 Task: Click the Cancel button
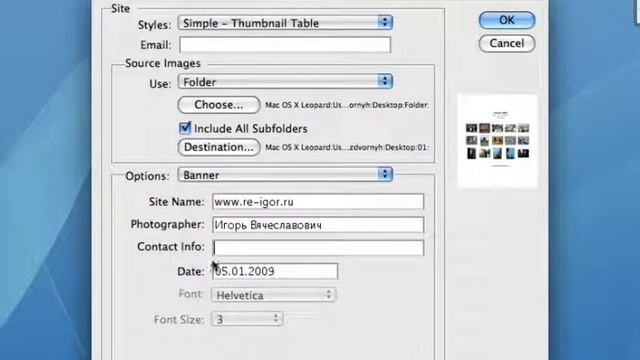click(507, 43)
